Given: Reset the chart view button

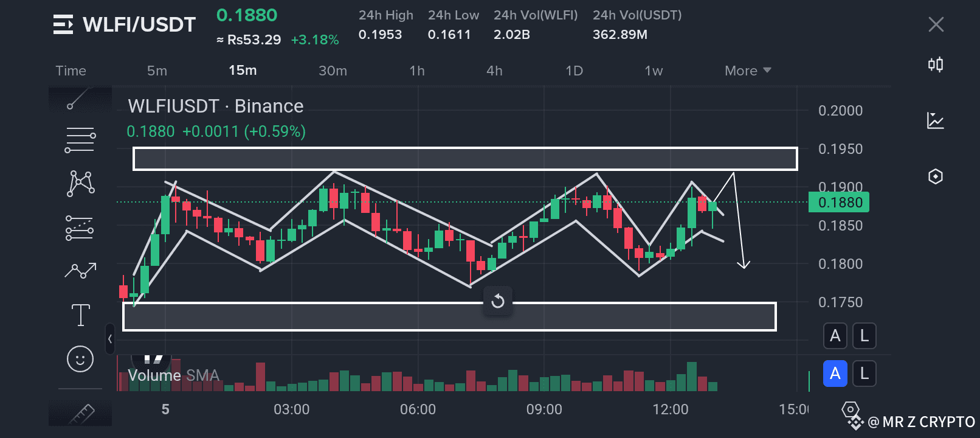Looking at the screenshot, I should 498,301.
